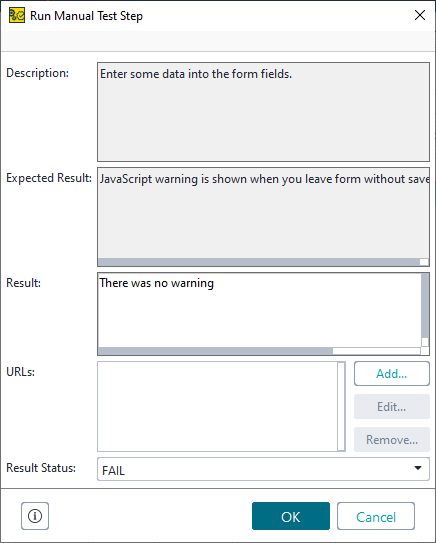Screen dimensions: 436x543
Task: Close the Run Manual Test Step dialog
Action: point(420,15)
